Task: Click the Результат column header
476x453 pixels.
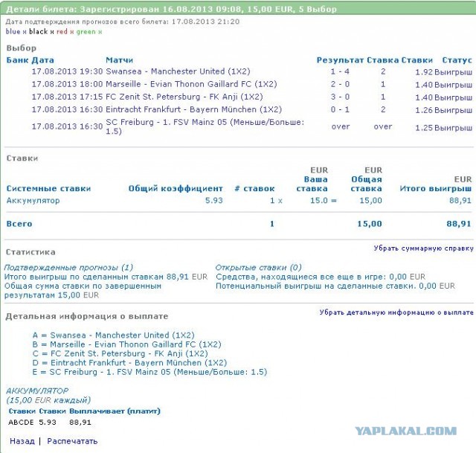Action: [x=340, y=60]
